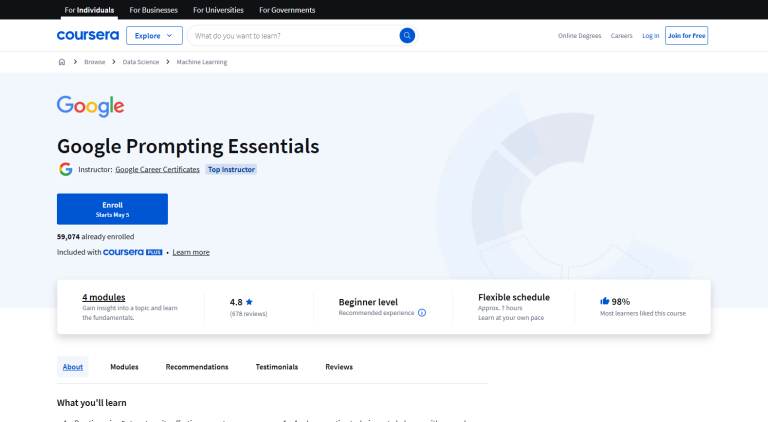Click the Enroll button
This screenshot has height=422, width=768.
(x=112, y=209)
